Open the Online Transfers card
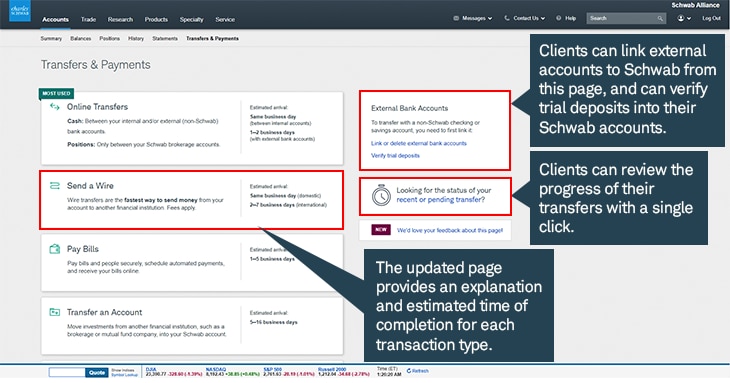Screen dimensions: 730x383 [192, 128]
